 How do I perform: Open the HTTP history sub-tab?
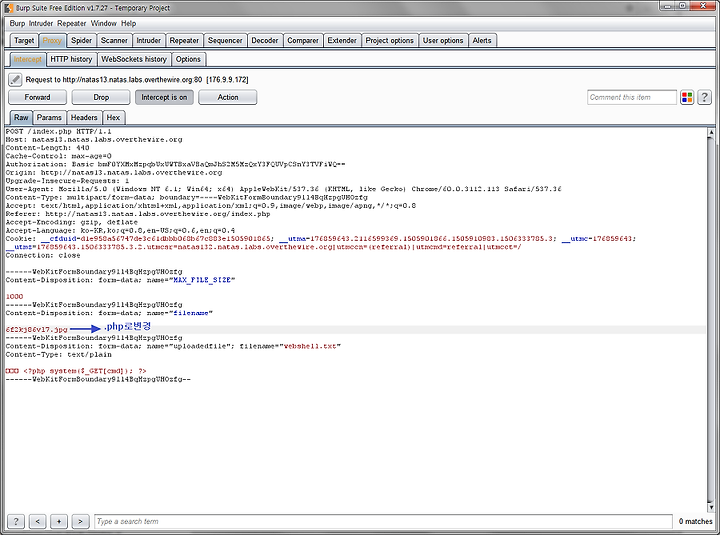pos(71,59)
